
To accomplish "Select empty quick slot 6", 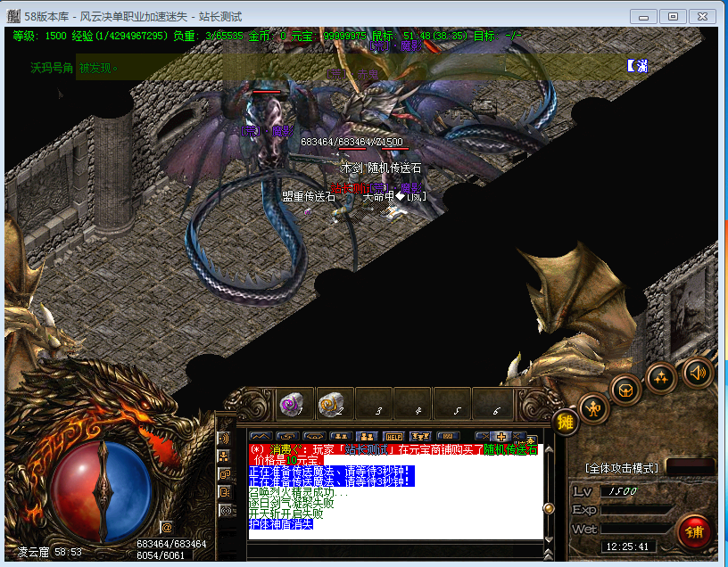I will 492,404.
